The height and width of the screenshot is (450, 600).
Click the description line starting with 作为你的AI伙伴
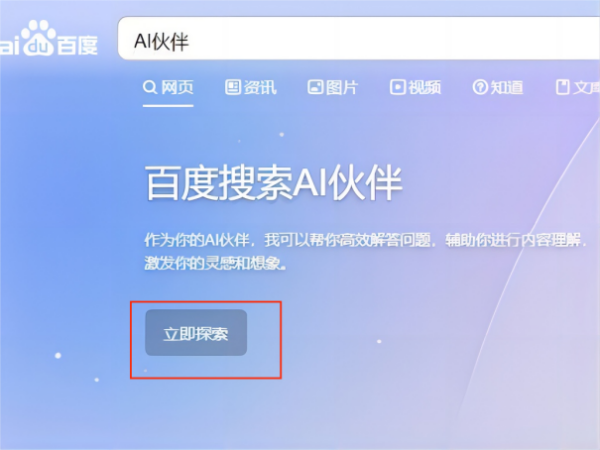(365, 240)
